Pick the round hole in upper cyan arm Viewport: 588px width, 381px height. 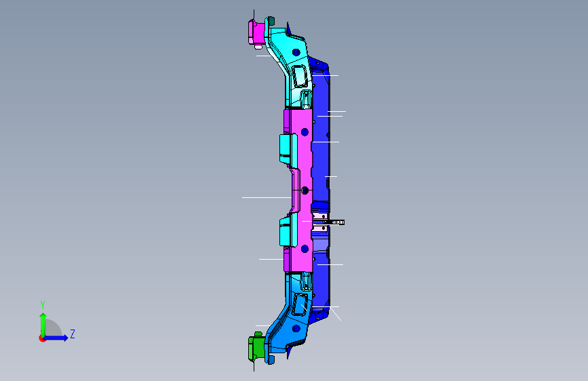click(x=296, y=52)
